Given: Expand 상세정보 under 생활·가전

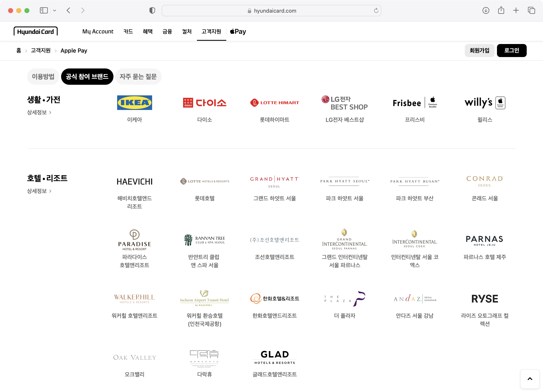Looking at the screenshot, I should pyautogui.click(x=39, y=112).
